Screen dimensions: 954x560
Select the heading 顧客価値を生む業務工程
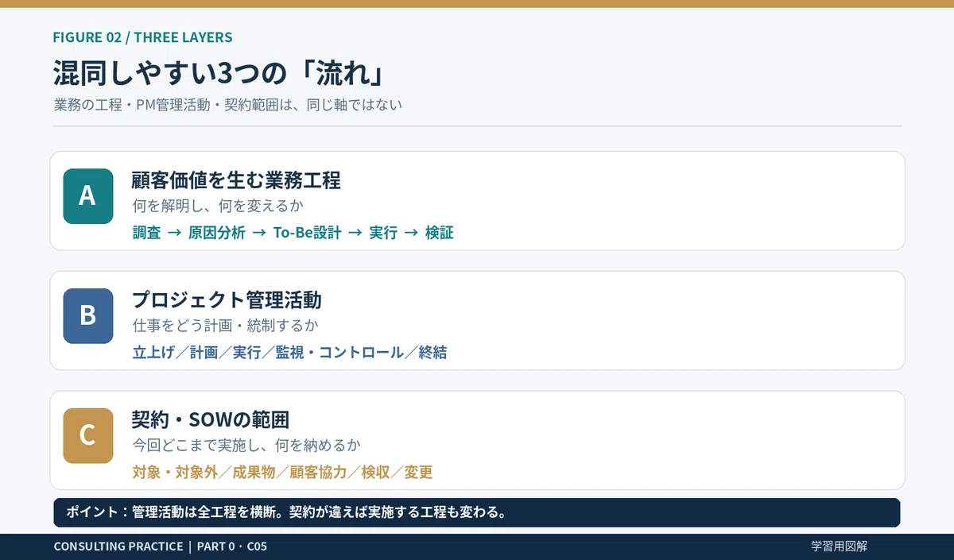(x=236, y=180)
